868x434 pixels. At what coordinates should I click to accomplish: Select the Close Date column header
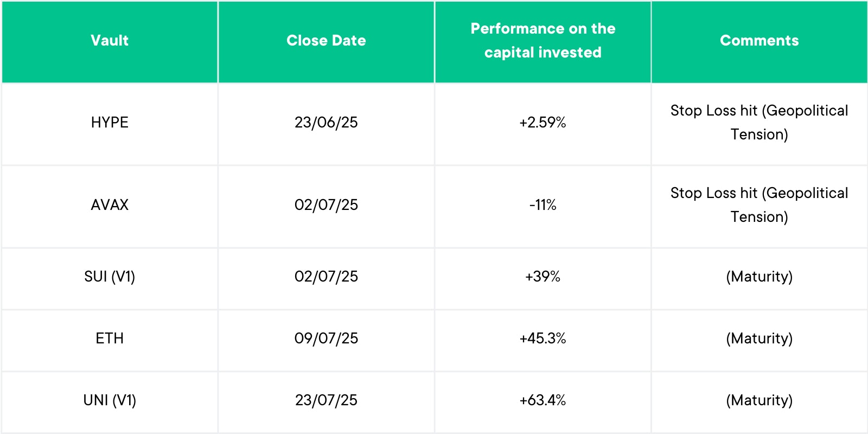326,41
